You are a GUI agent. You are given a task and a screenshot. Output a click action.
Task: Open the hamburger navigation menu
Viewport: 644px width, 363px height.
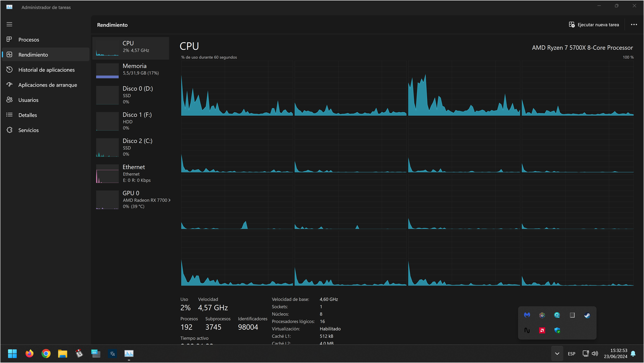coord(9,24)
